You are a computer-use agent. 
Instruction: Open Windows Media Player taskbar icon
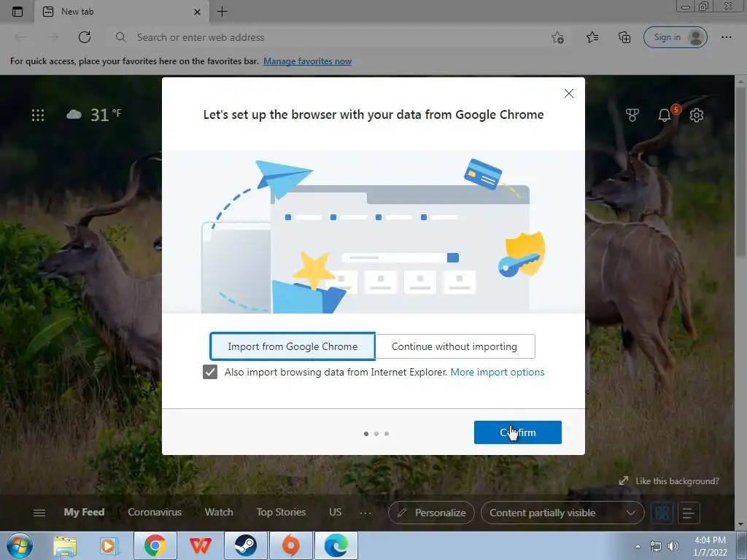click(109, 545)
